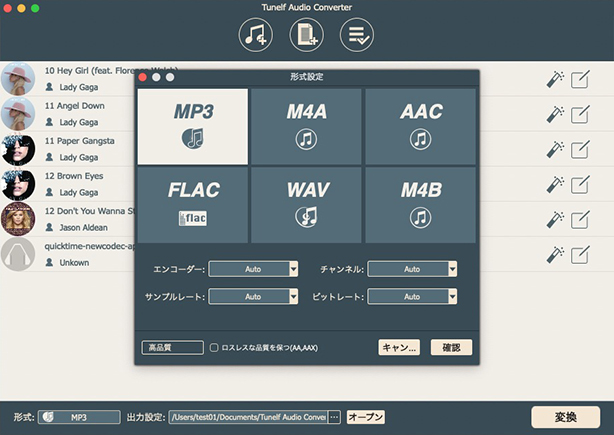
Task: Click the add document file icon
Action: click(306, 35)
